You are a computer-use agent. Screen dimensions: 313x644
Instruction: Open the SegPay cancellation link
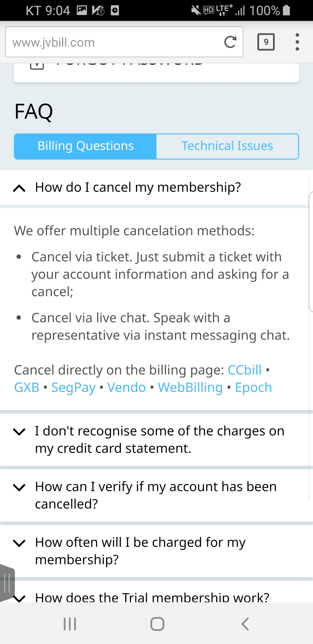point(73,388)
